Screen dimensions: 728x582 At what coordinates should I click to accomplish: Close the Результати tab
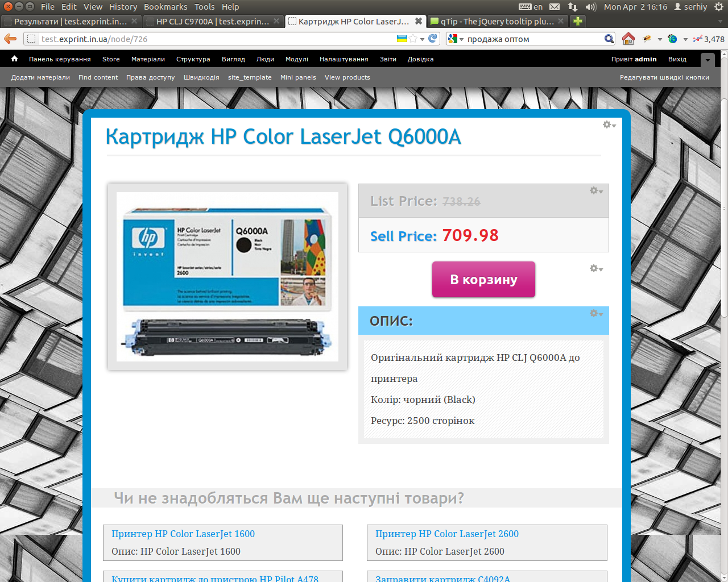click(x=134, y=21)
